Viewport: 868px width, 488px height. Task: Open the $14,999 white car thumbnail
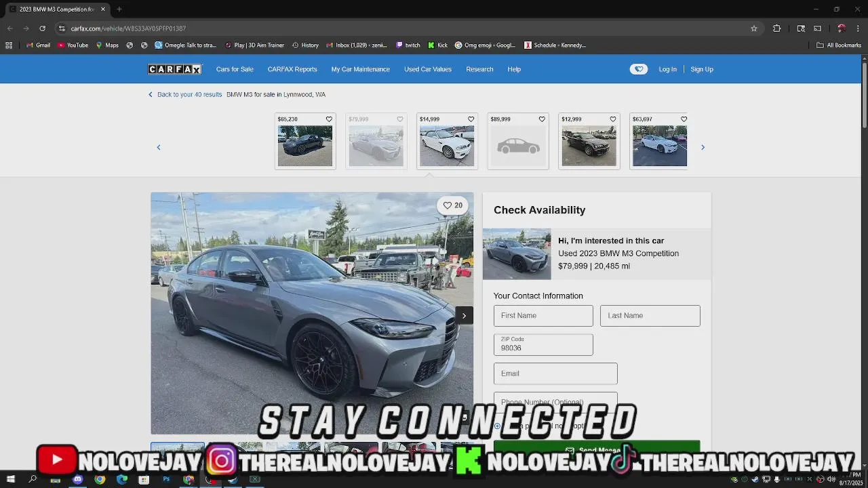[x=447, y=145]
